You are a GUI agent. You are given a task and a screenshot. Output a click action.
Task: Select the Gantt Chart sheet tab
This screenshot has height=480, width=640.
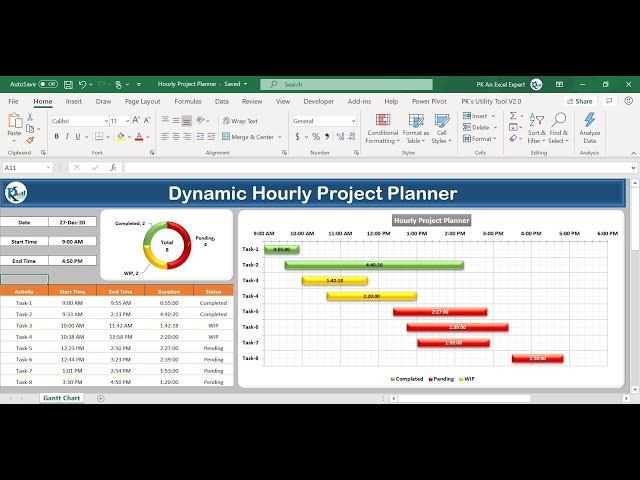[62, 398]
